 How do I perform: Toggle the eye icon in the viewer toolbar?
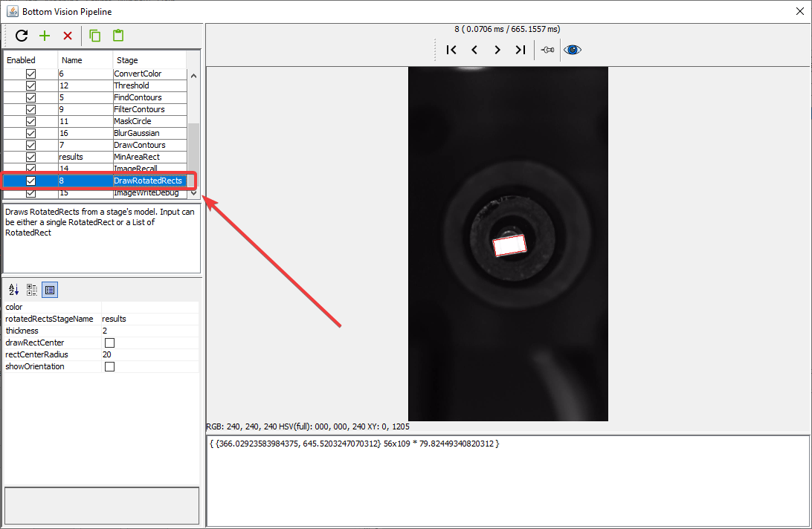(x=573, y=50)
